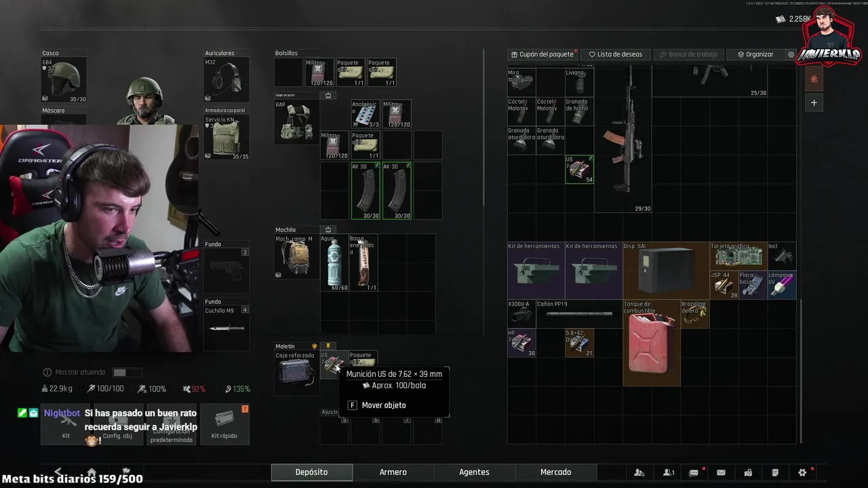Expand the chest rig storage icon
Image resolution: width=868 pixels, height=488 pixels.
point(328,96)
